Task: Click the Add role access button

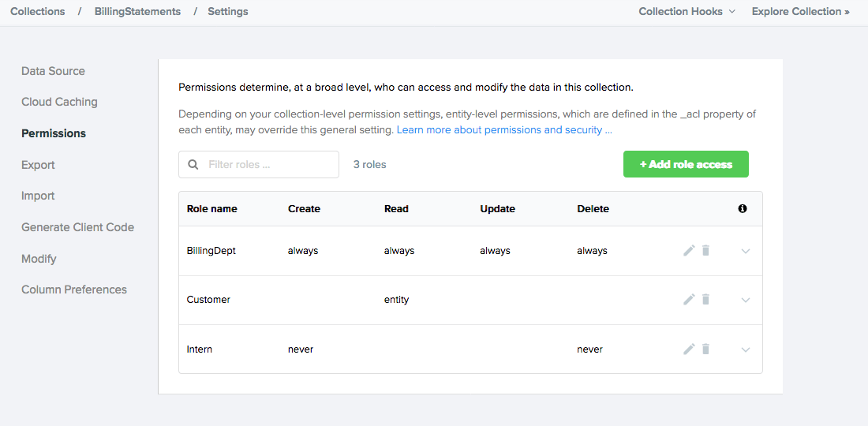Action: [686, 164]
